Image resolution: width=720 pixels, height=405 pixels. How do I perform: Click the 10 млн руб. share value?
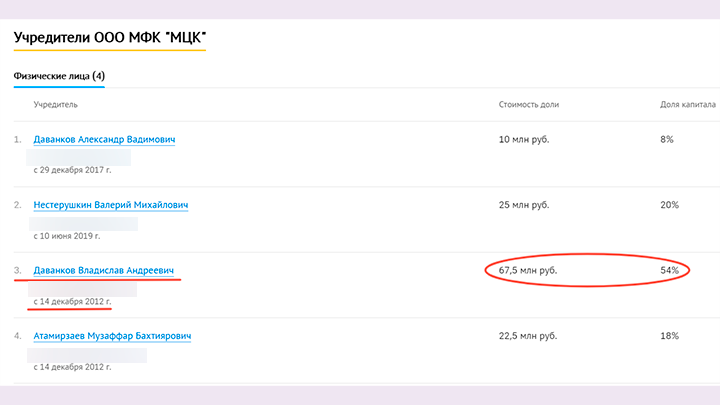[524, 139]
